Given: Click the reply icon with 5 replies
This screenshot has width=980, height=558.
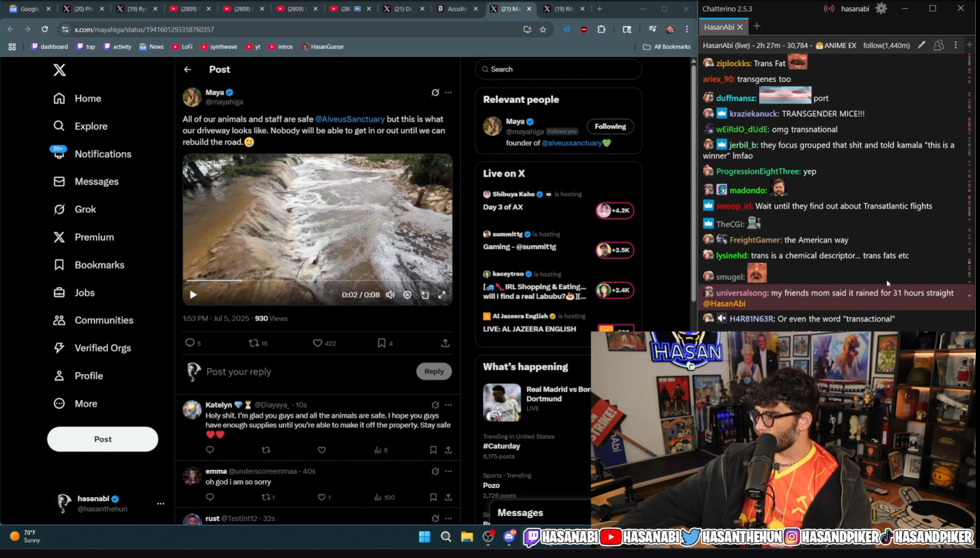Looking at the screenshot, I should point(193,343).
